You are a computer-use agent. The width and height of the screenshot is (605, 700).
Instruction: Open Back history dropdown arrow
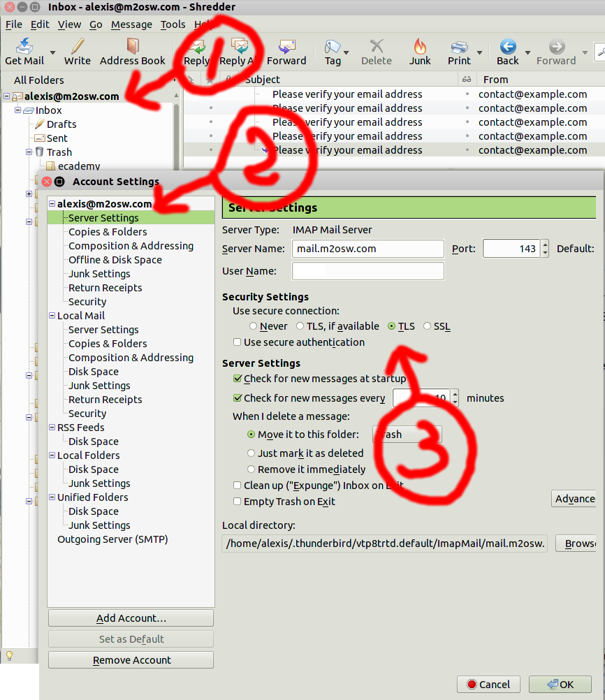527,52
